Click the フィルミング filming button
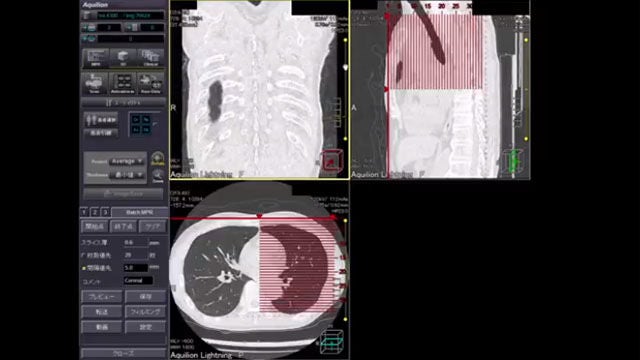Image resolution: width=640 pixels, height=360 pixels. point(146,312)
